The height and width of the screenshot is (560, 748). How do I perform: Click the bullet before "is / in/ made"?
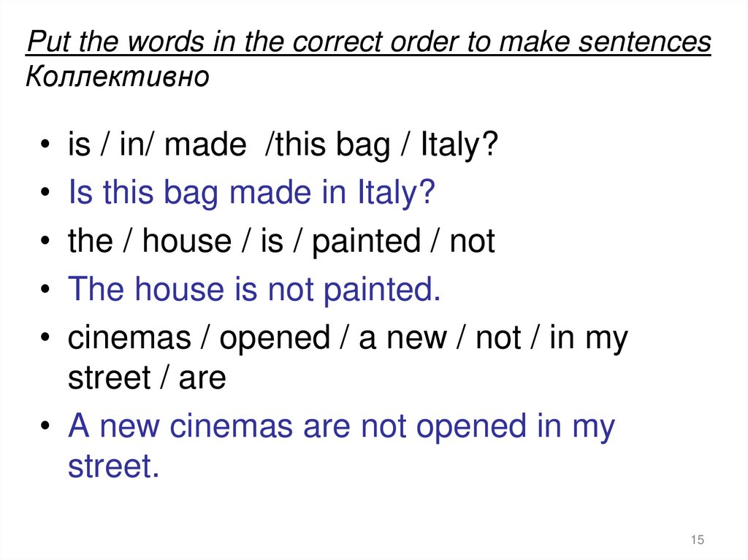(47, 146)
